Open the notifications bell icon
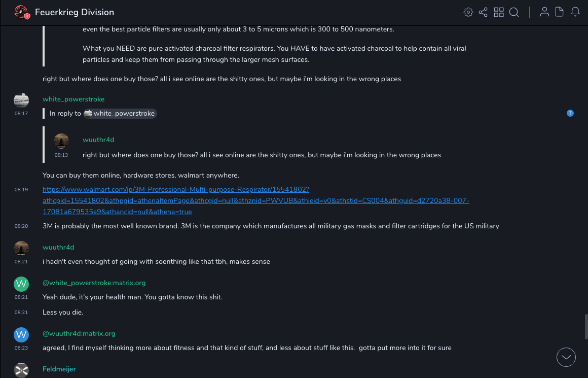Image resolution: width=588 pixels, height=378 pixels. (x=575, y=12)
